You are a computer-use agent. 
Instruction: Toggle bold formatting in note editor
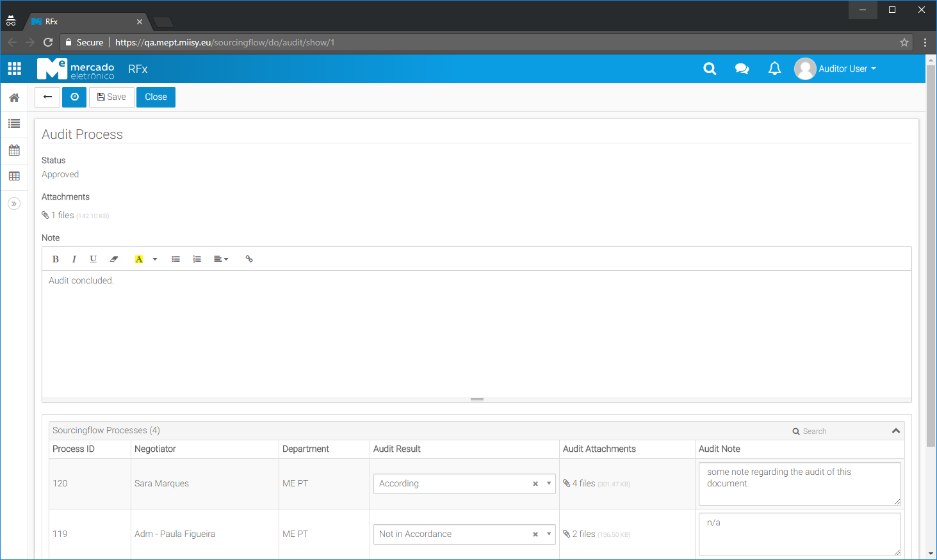[56, 259]
